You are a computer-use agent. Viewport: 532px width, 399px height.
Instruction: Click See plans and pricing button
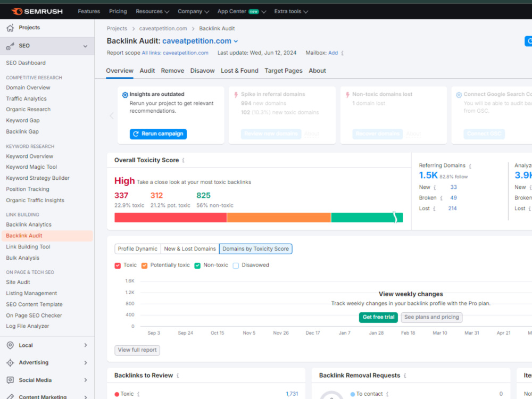click(x=431, y=317)
